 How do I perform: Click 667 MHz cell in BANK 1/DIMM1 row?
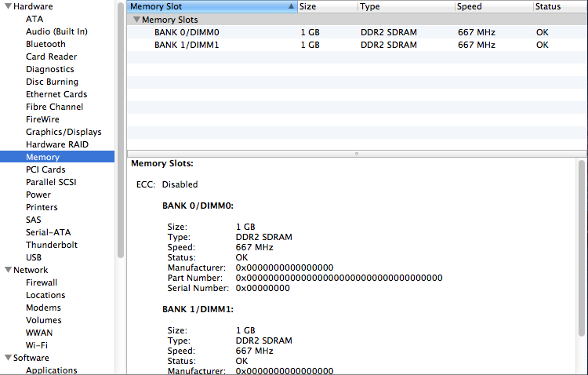[476, 45]
